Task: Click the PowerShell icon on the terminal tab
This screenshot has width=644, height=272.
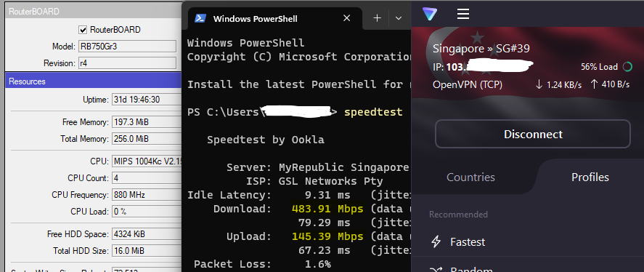Action: tap(200, 18)
